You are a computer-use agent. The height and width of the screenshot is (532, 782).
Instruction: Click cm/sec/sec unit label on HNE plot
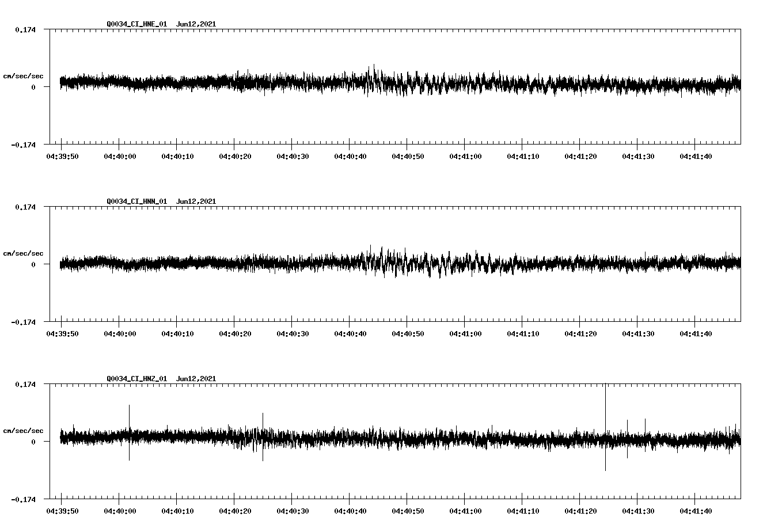click(23, 76)
